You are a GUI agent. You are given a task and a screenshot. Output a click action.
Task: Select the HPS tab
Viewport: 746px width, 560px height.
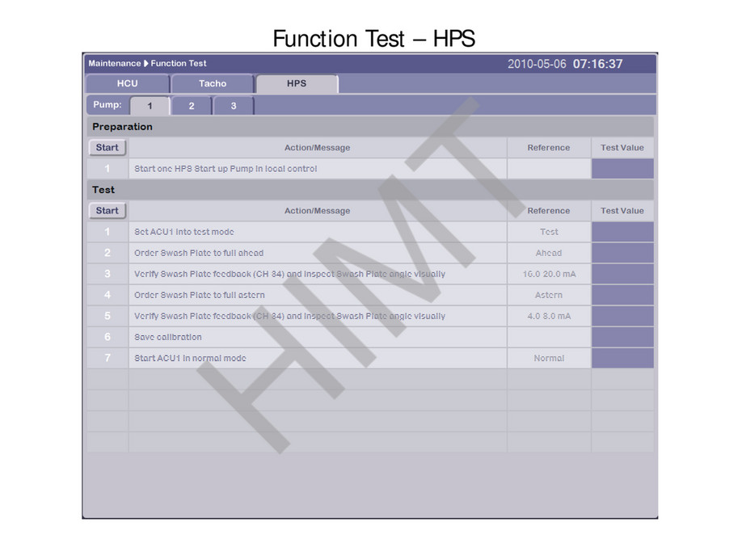point(297,84)
